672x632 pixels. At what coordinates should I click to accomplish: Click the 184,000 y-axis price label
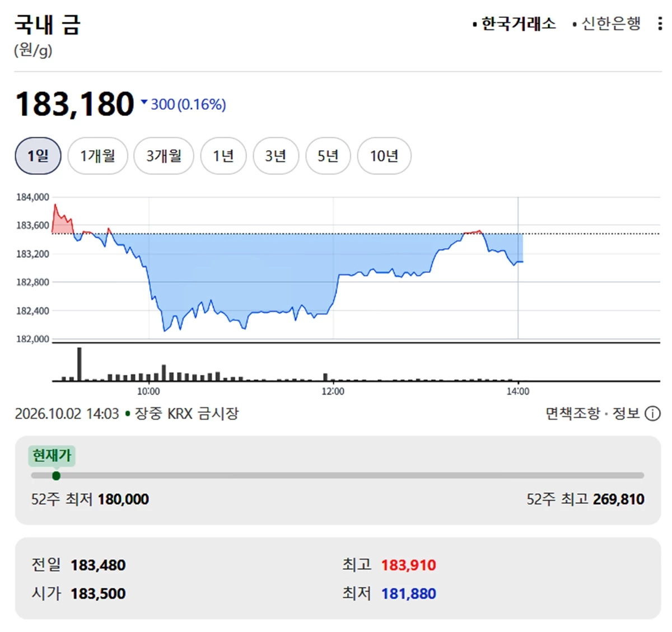point(32,197)
